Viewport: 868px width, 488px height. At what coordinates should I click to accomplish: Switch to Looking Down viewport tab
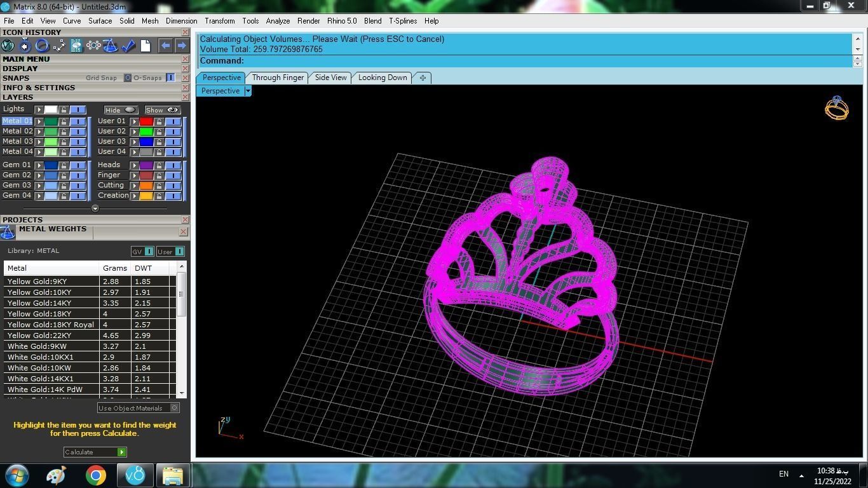tap(383, 78)
